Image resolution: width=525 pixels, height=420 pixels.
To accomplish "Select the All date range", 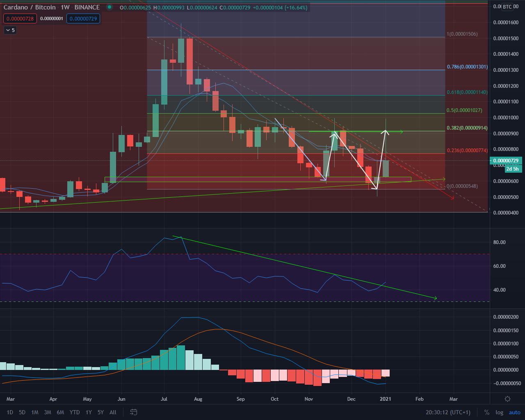I will [113, 412].
